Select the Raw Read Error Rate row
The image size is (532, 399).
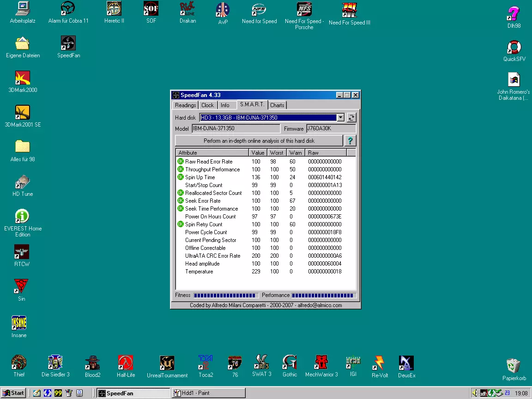266,162
